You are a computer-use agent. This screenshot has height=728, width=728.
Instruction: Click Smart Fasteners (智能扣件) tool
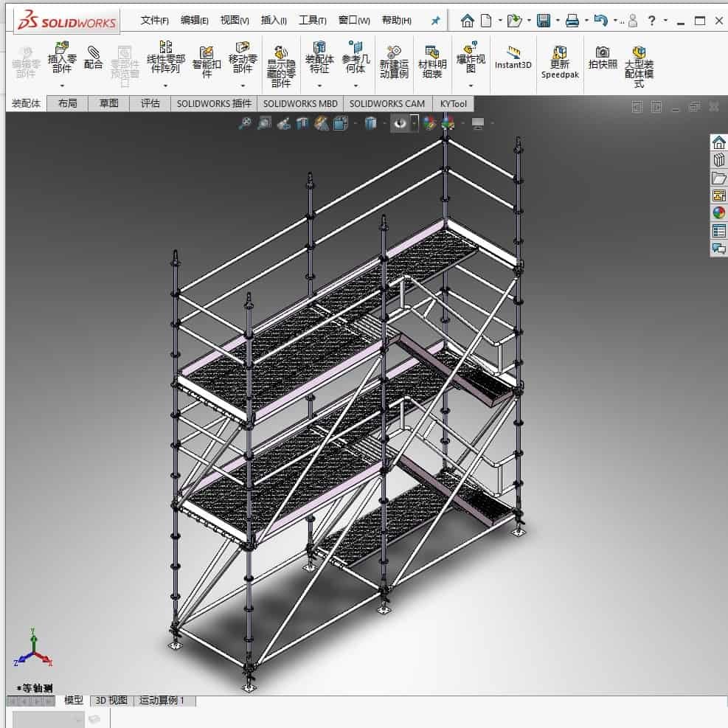click(x=207, y=62)
